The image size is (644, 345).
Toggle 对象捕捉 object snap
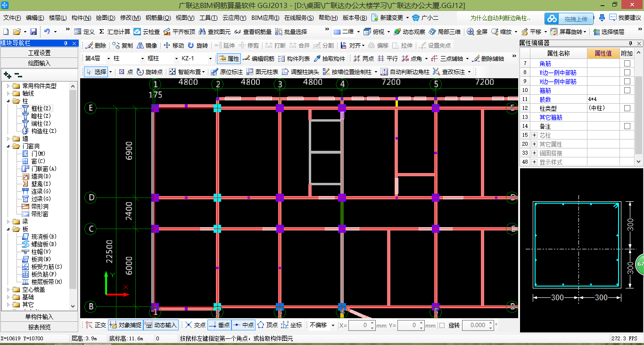tap(125, 325)
